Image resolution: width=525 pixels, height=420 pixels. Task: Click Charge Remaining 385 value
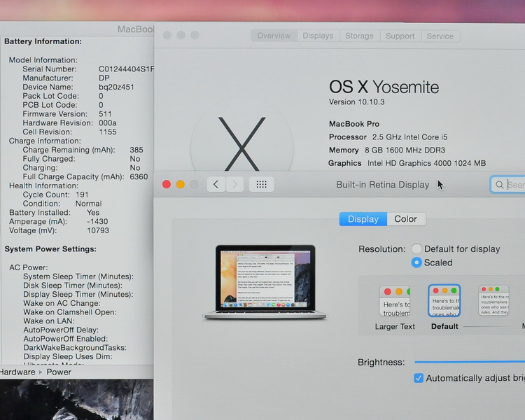tap(136, 150)
